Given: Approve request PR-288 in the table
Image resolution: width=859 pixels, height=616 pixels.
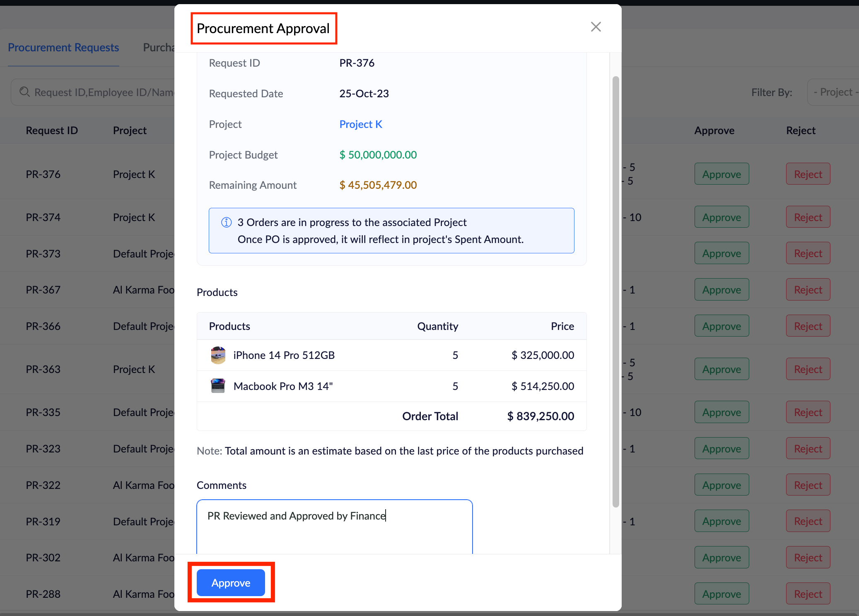Looking at the screenshot, I should tap(721, 594).
